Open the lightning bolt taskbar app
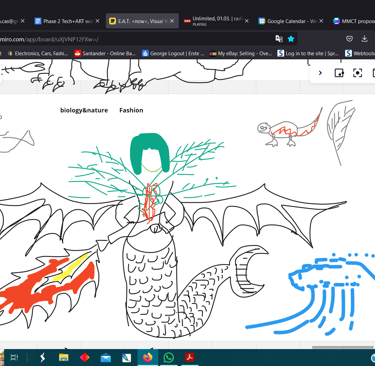 (42, 358)
